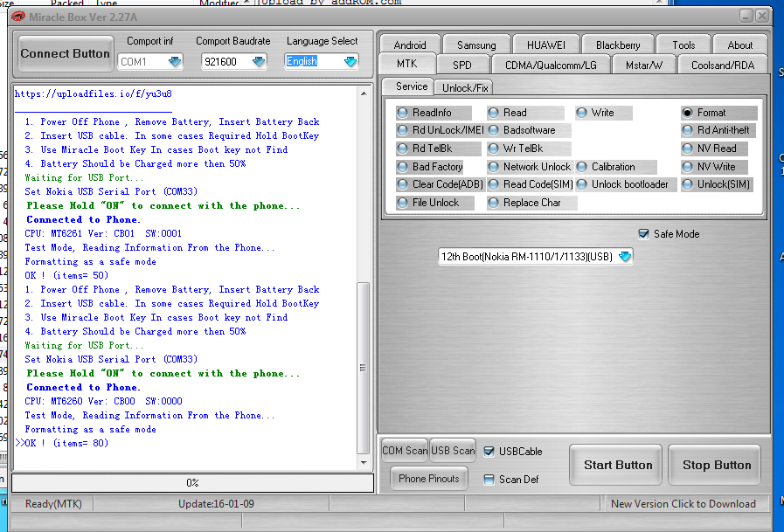The image size is (784, 532).
Task: Open the Tools tab
Action: 683,45
